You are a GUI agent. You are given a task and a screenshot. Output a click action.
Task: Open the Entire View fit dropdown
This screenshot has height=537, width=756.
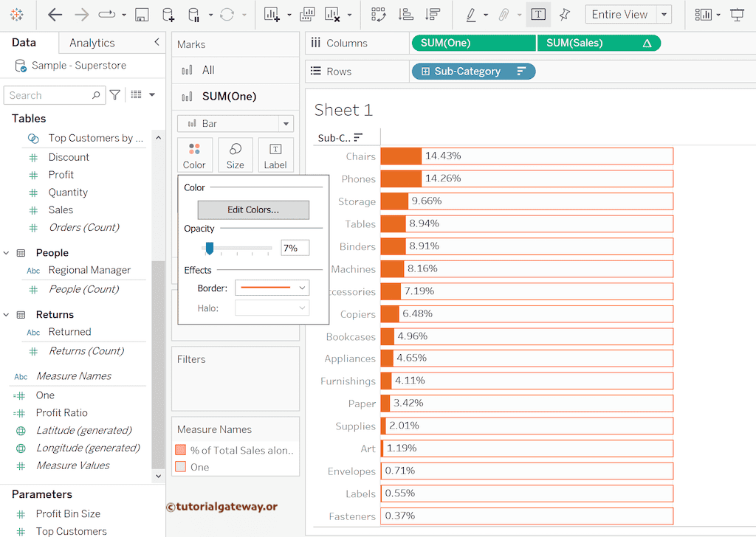[663, 14]
